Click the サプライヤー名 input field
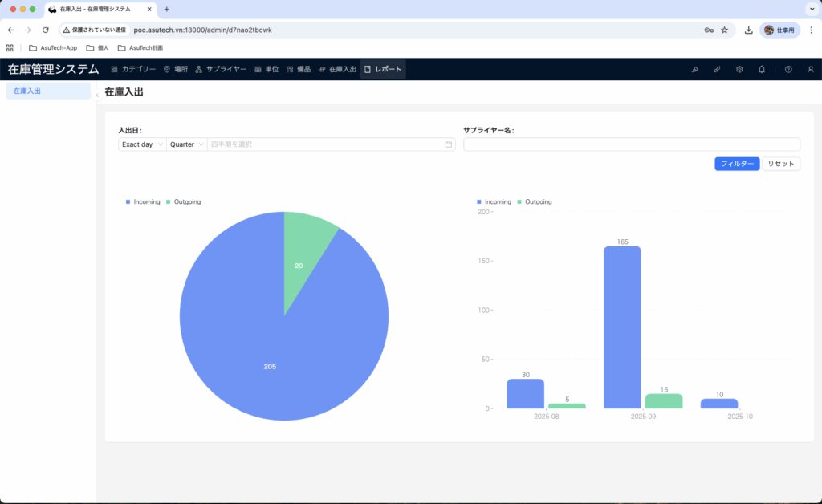The image size is (822, 504). 631,144
